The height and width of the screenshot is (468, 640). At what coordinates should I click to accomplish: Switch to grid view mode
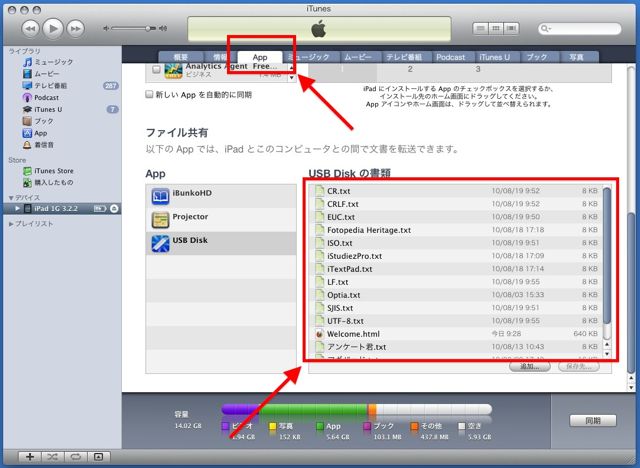[x=496, y=28]
